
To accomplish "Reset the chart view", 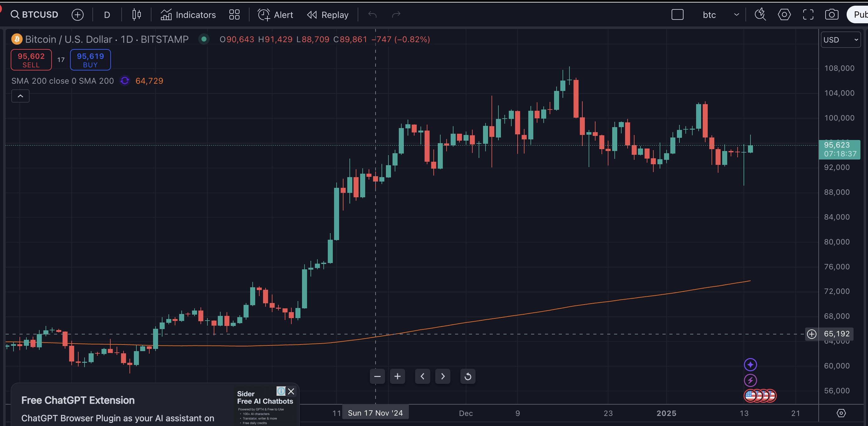I will tap(468, 376).
